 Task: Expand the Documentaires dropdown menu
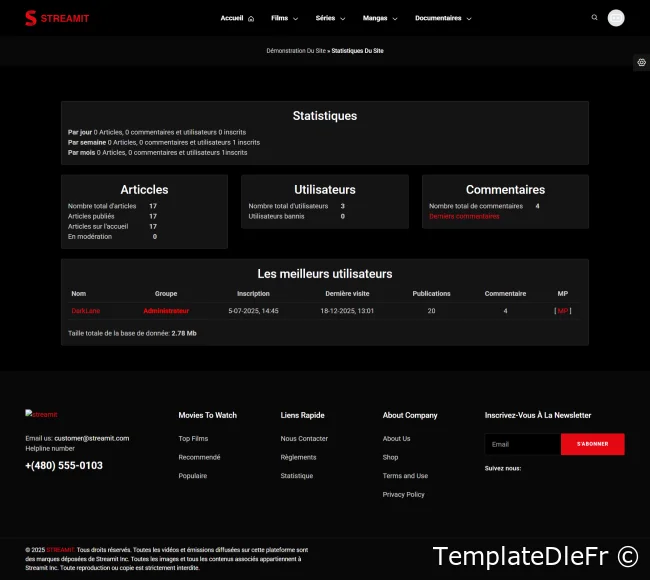tap(443, 18)
